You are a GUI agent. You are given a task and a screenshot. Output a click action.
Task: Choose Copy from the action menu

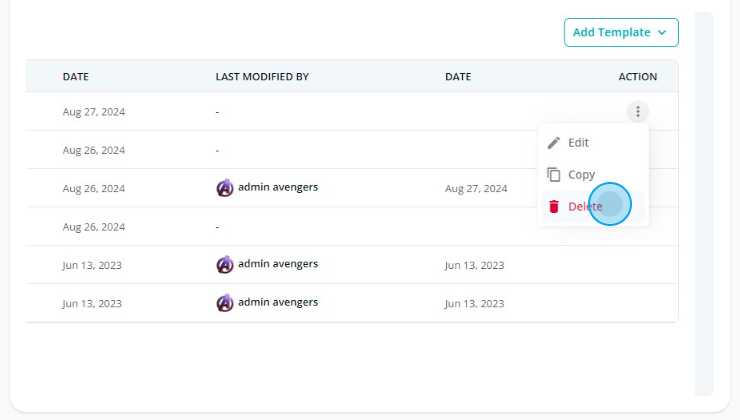(581, 175)
